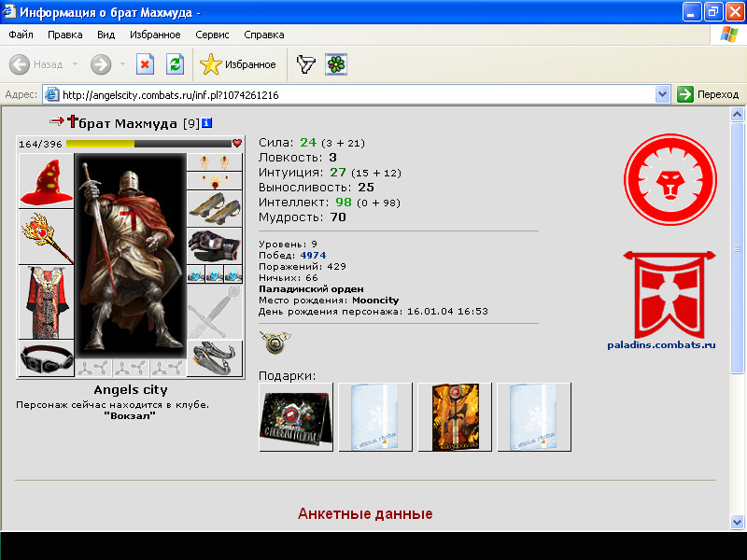747x560 pixels.
Task: Open the Сервис menu
Action: [x=212, y=35]
